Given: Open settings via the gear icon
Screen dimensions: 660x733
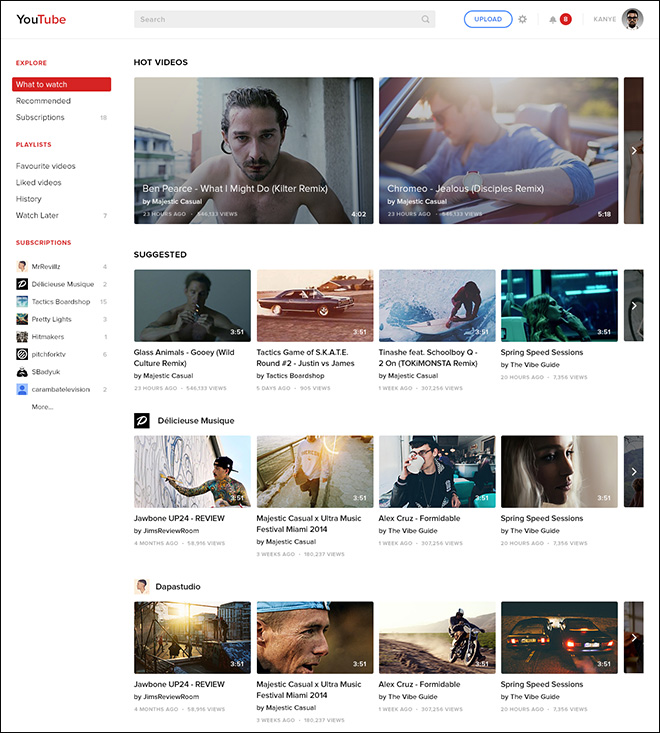Looking at the screenshot, I should pyautogui.click(x=522, y=19).
